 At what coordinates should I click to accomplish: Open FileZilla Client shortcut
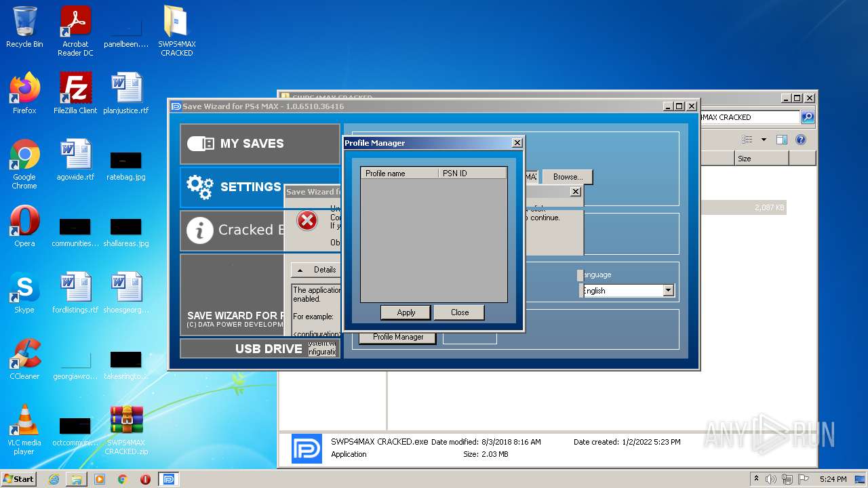[75, 94]
